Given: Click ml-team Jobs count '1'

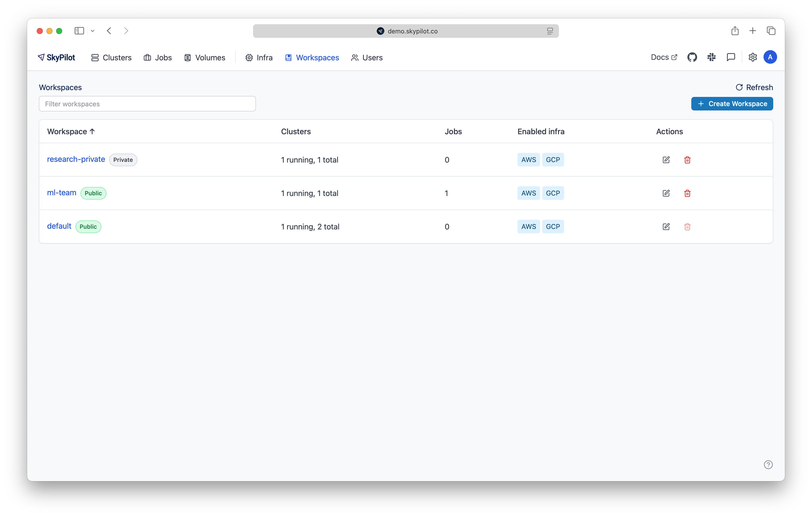Looking at the screenshot, I should coord(446,193).
